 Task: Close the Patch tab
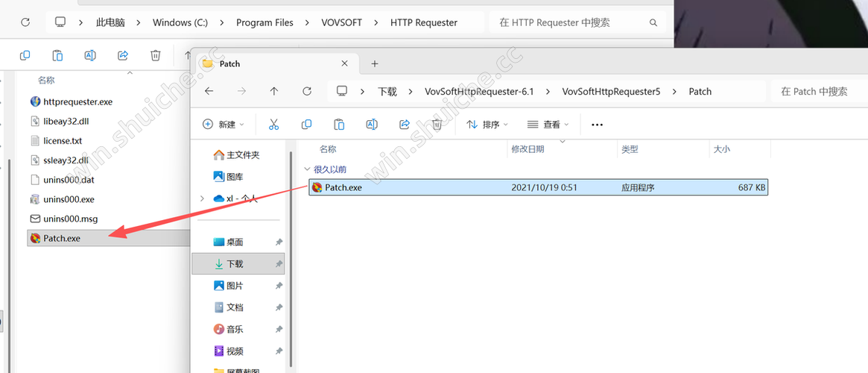click(344, 63)
